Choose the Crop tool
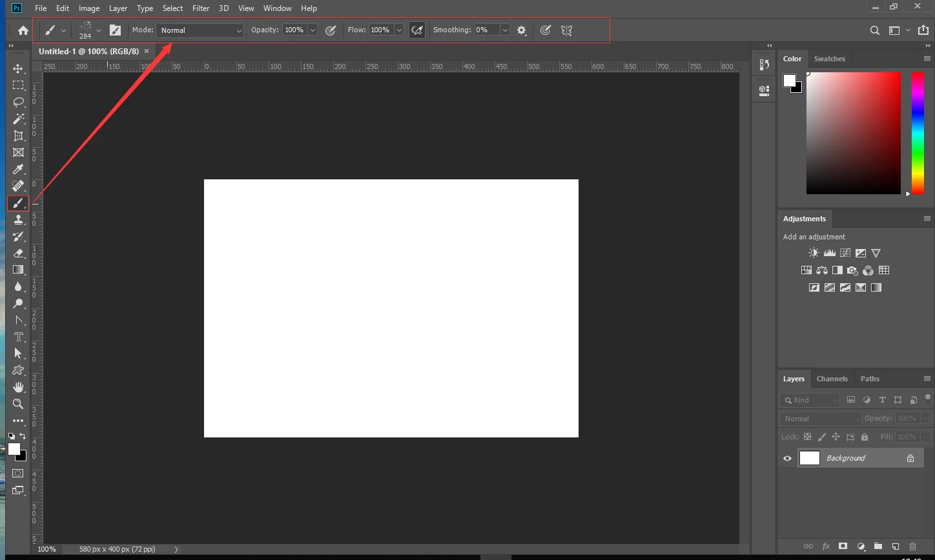Screen dimensions: 935x560 (x=18, y=135)
